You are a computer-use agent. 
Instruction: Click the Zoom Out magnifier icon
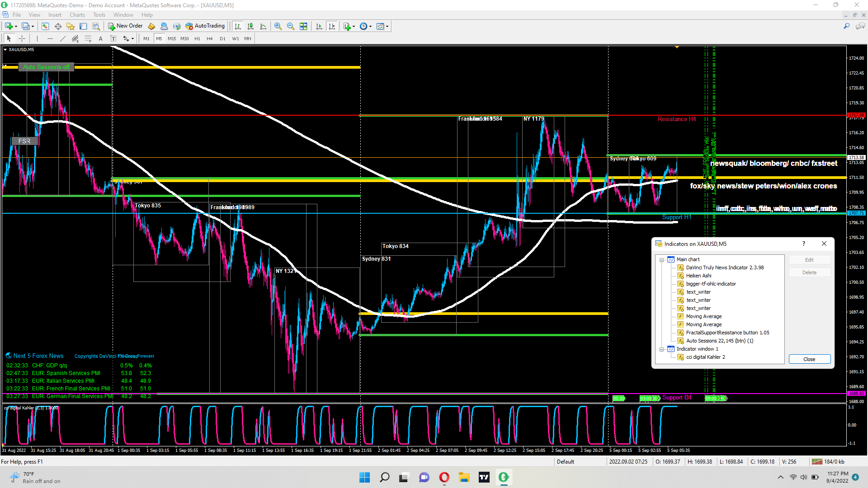[290, 26]
